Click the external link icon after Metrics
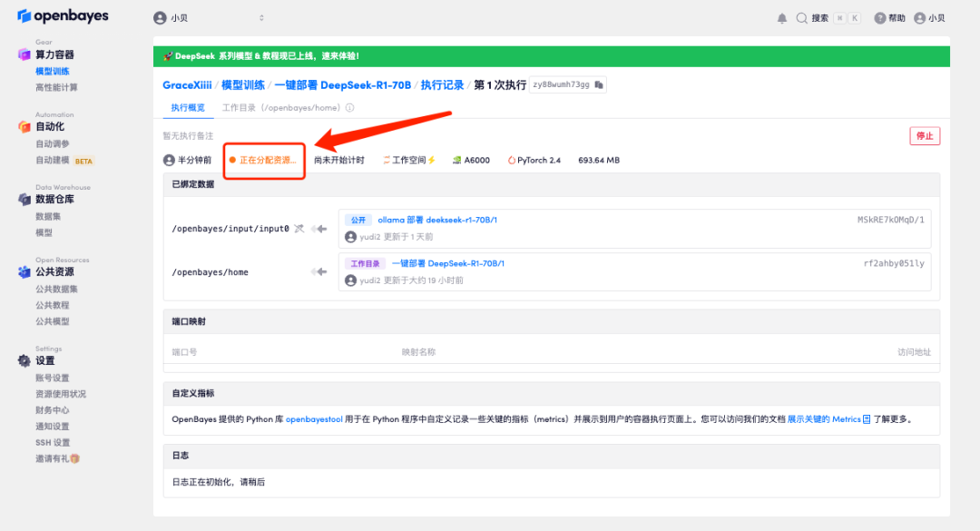The width and height of the screenshot is (980, 531). (867, 419)
